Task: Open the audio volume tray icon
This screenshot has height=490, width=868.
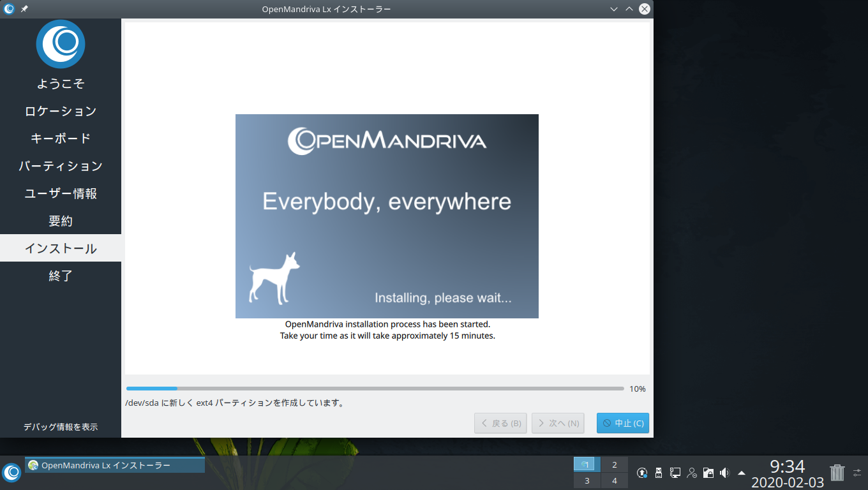Action: point(724,473)
